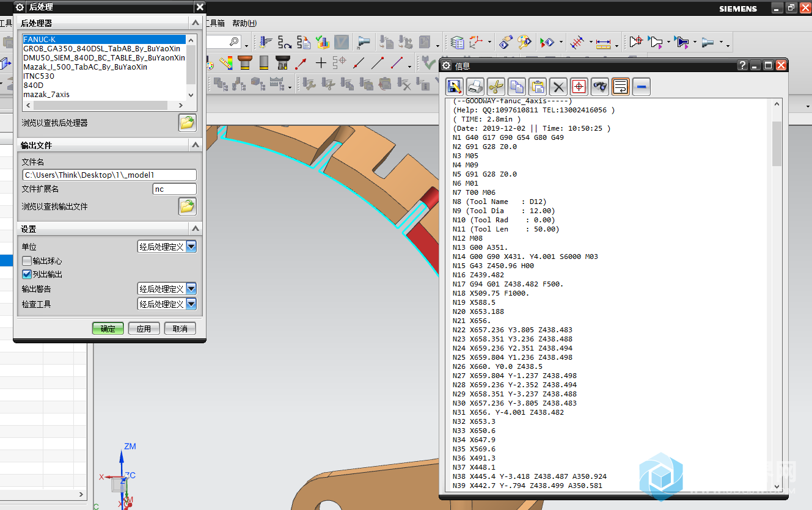The image size is (812, 510).
Task: Open the 帮助(H) menu
Action: point(244,23)
